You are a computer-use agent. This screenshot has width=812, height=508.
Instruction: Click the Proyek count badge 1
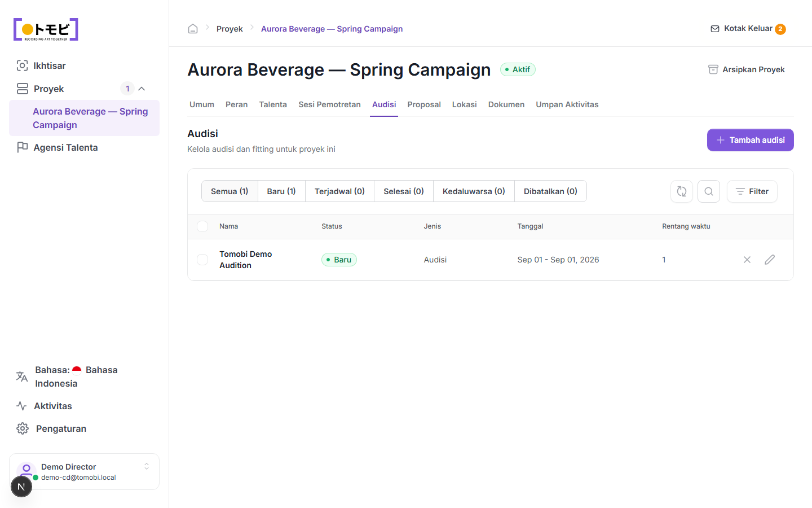click(x=127, y=89)
